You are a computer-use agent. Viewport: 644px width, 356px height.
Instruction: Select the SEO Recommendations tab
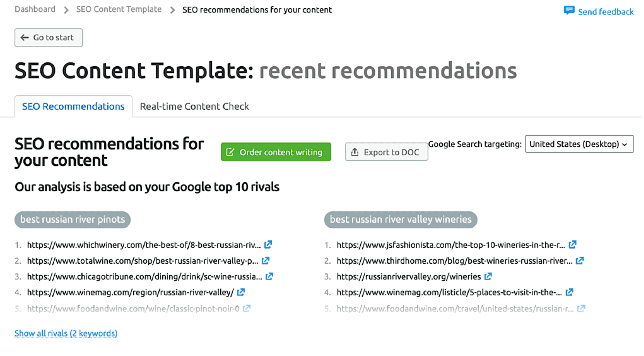tap(73, 106)
